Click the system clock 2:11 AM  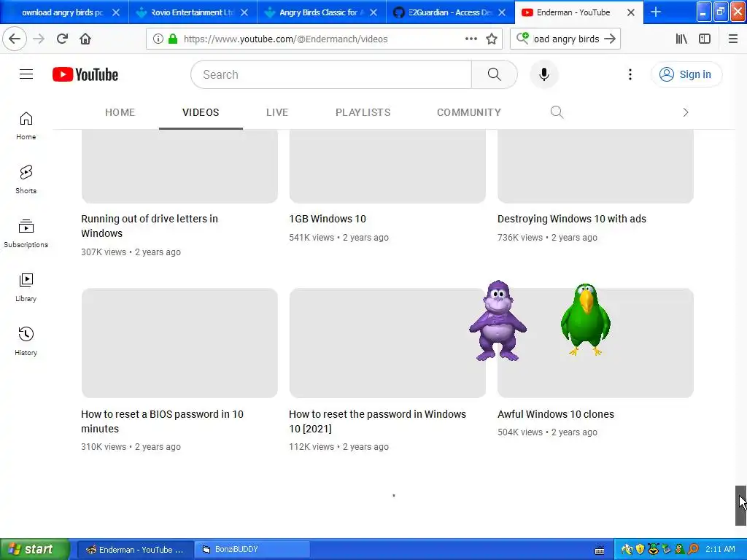(x=720, y=549)
